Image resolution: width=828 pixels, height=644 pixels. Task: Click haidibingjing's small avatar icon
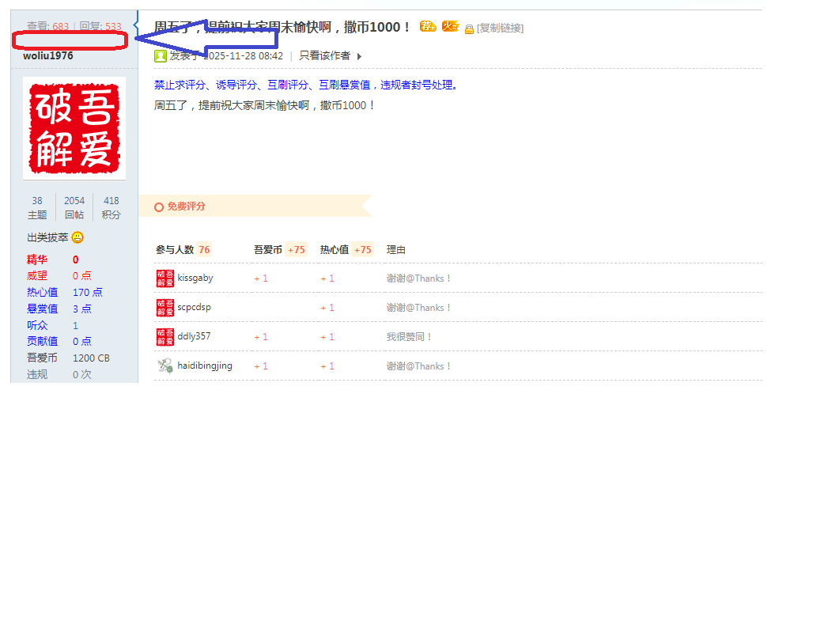pyautogui.click(x=164, y=366)
